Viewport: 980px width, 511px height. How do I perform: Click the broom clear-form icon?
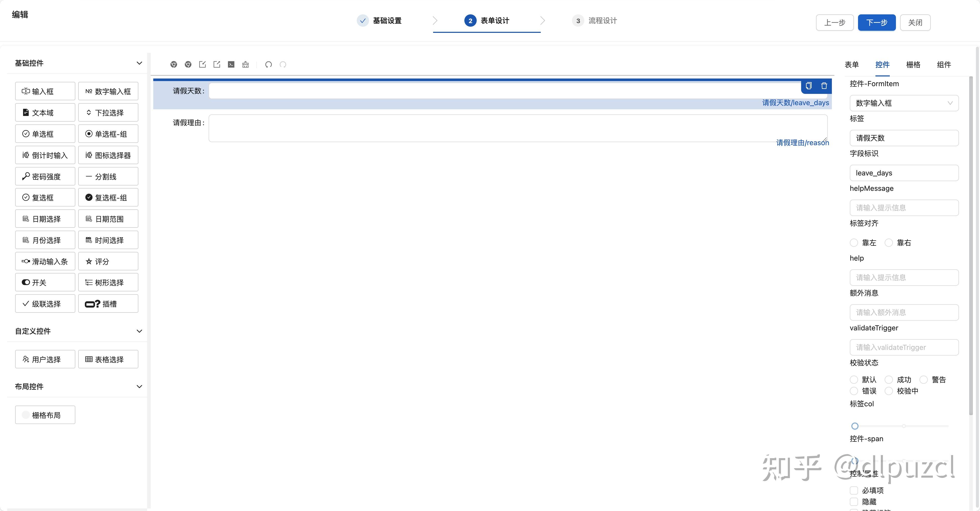[x=245, y=64]
